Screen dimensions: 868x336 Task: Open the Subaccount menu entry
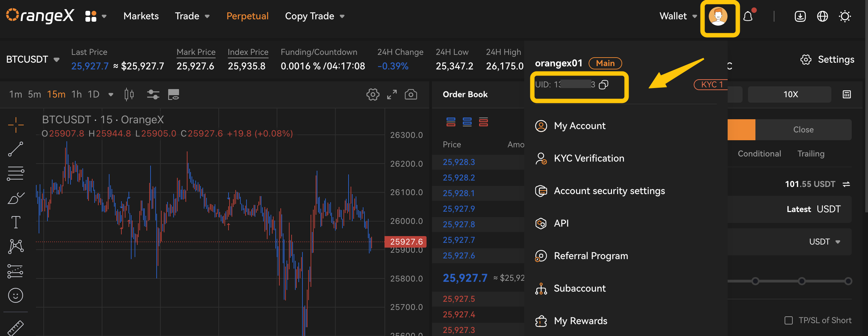(x=579, y=289)
